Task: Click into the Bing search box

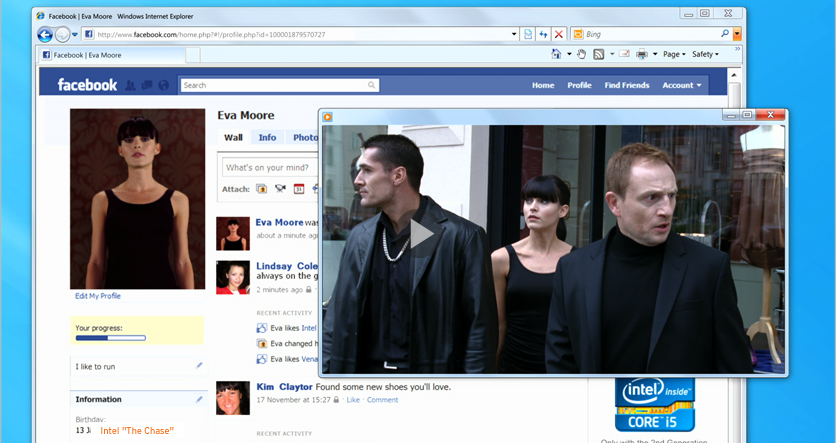Action: (652, 34)
